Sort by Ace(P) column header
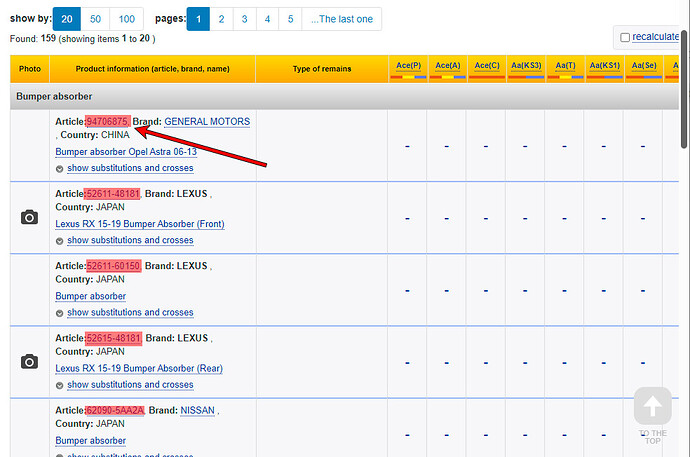Screen dimensions: 690x457 point(408,65)
